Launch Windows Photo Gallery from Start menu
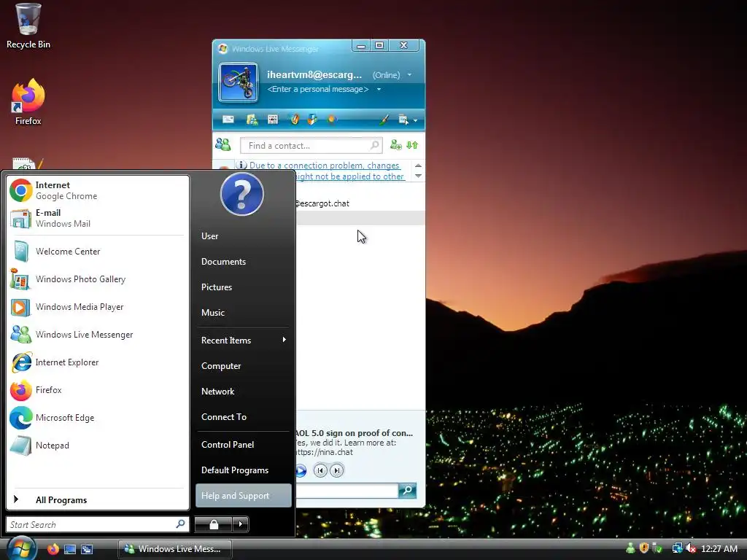This screenshot has width=747, height=560. click(97, 279)
